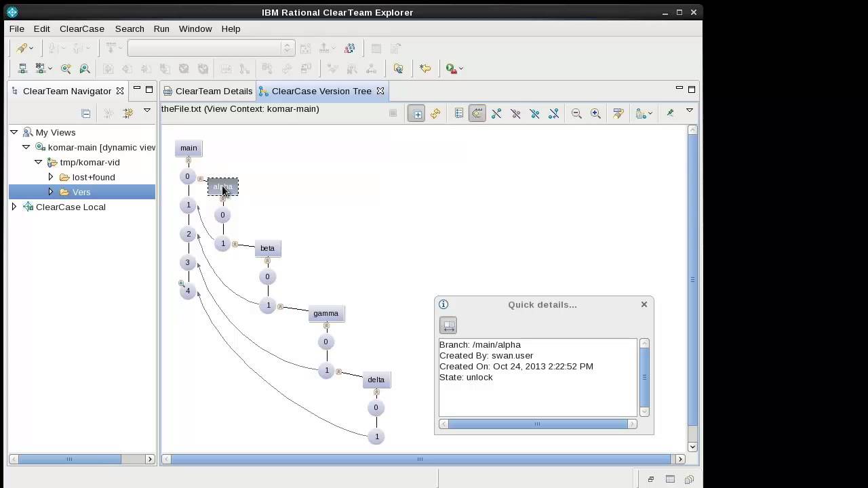Open the version tree clipboard icon dropdown
The image size is (868, 488).
[x=651, y=114]
